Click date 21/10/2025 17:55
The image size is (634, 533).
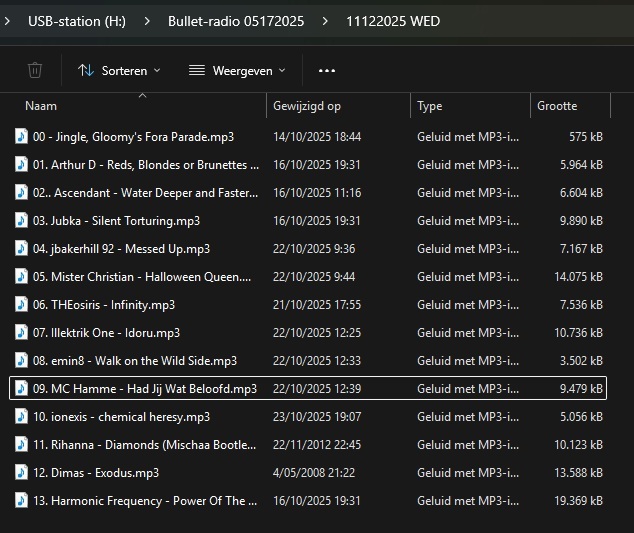(317, 305)
